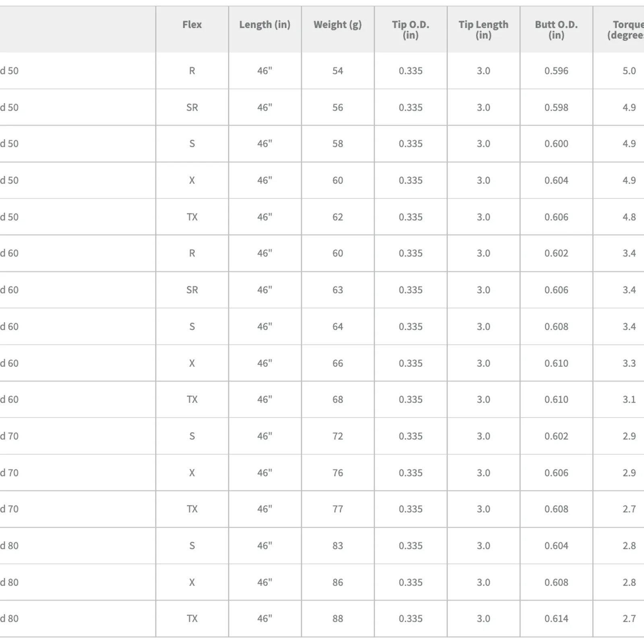Select the torque 3.1 cell
This screenshot has width=644, height=644.
pos(619,400)
